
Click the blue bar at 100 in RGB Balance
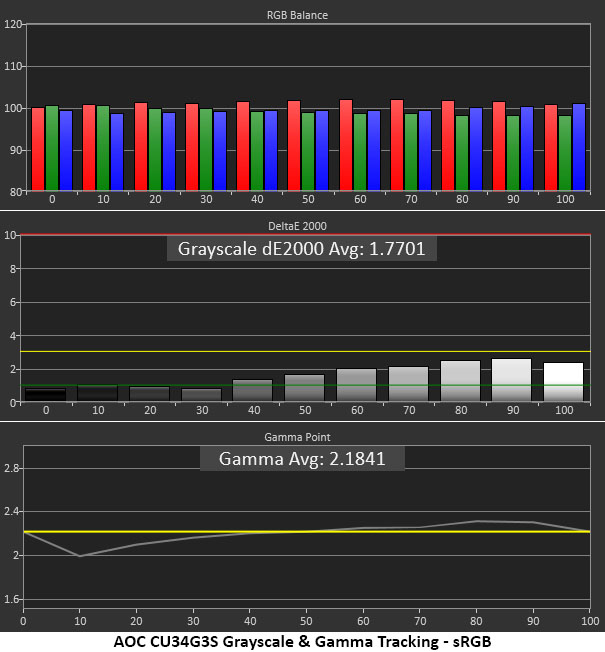tap(579, 147)
